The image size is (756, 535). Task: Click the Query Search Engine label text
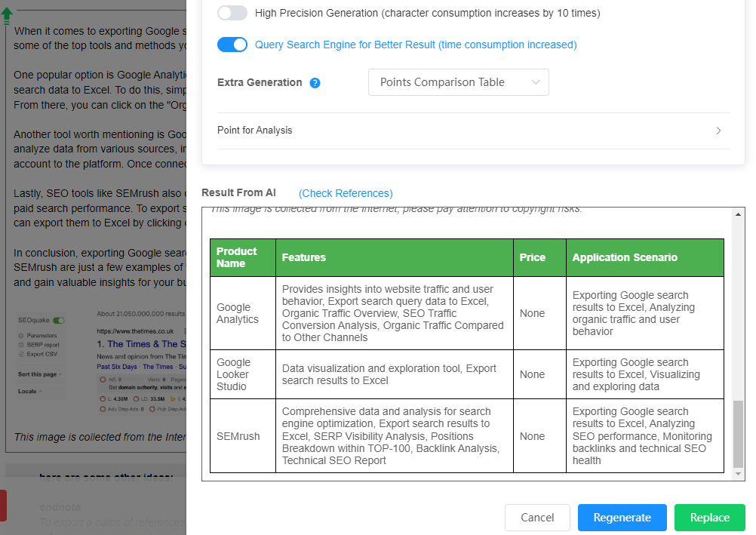pos(416,45)
